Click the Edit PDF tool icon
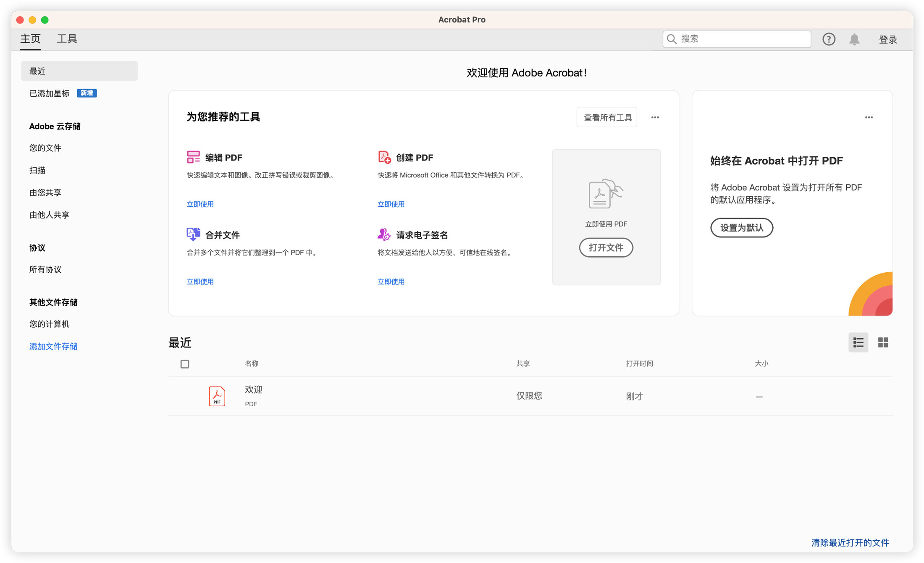 point(193,157)
